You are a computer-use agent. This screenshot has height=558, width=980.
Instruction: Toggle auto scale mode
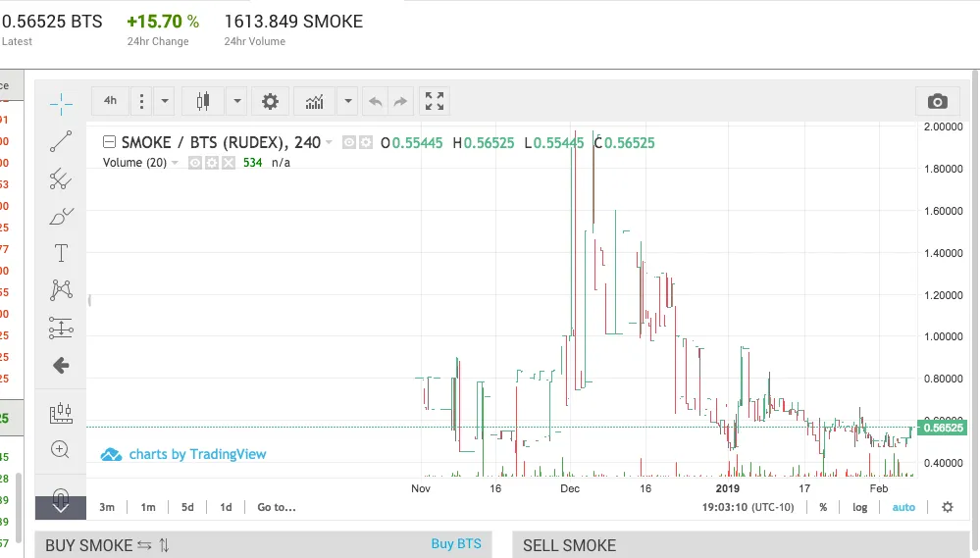[903, 507]
